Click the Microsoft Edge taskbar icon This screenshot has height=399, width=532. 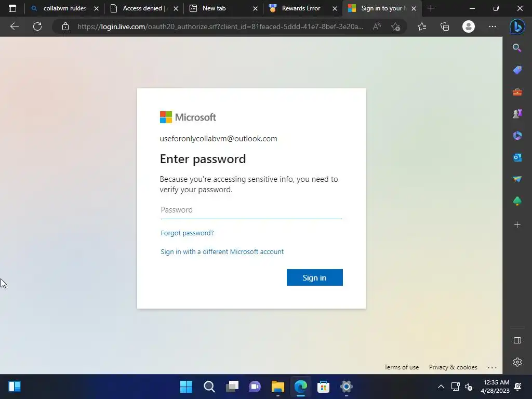tap(301, 387)
